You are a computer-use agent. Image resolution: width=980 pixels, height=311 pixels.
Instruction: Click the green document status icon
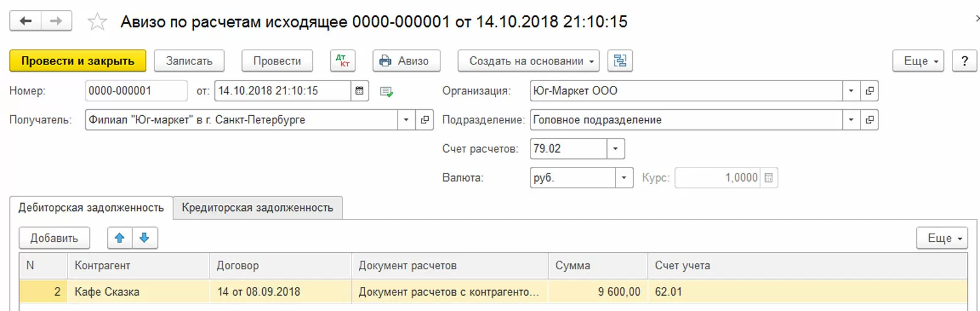click(386, 91)
